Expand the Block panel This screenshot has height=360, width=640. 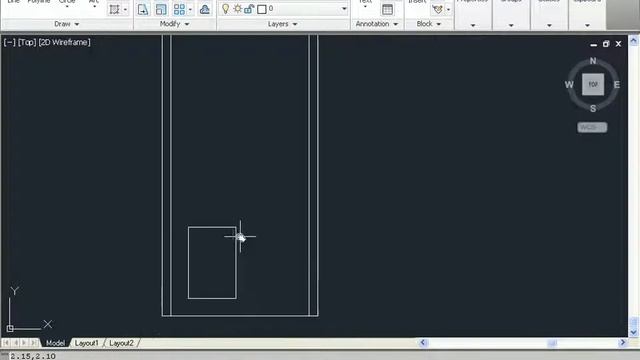tap(429, 24)
